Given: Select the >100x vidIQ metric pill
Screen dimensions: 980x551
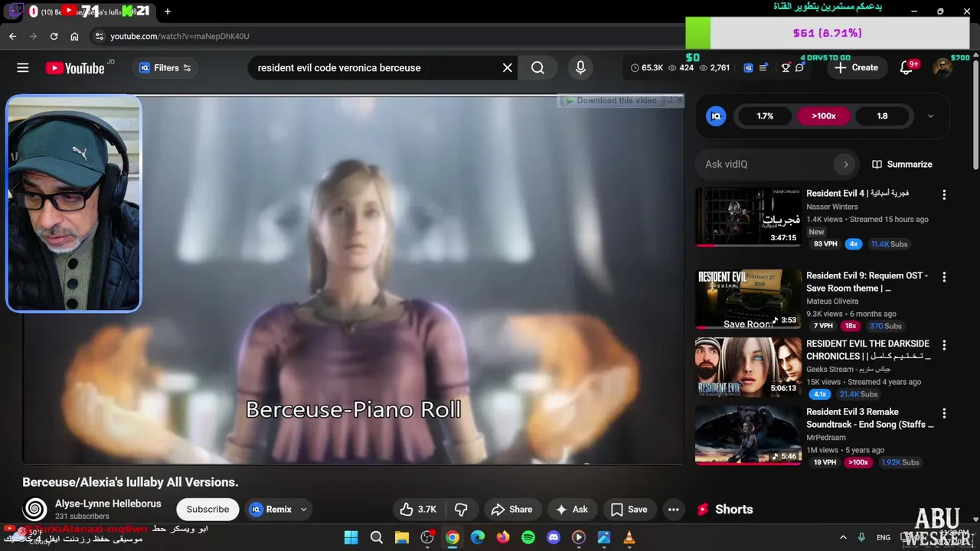Looking at the screenshot, I should 824,116.
